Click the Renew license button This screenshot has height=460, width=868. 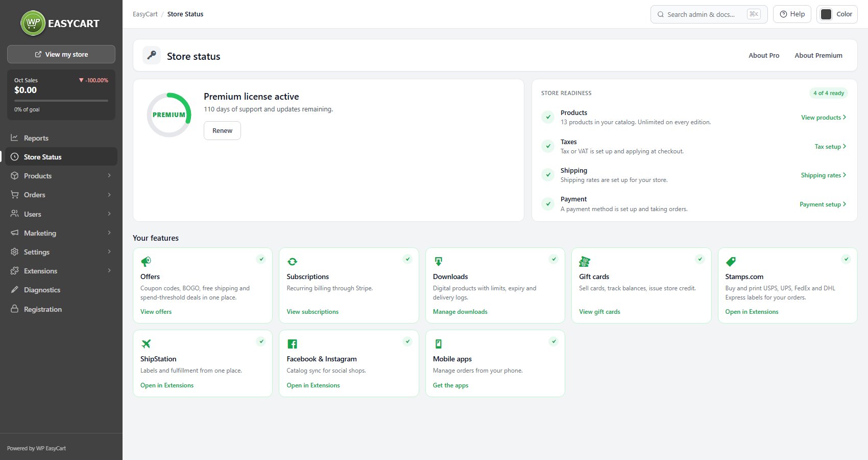(x=222, y=130)
